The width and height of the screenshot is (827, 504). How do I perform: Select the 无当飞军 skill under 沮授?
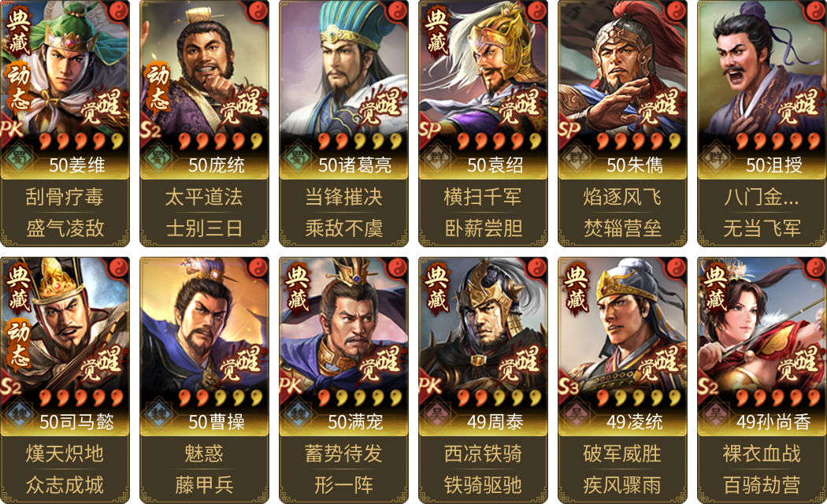[762, 228]
